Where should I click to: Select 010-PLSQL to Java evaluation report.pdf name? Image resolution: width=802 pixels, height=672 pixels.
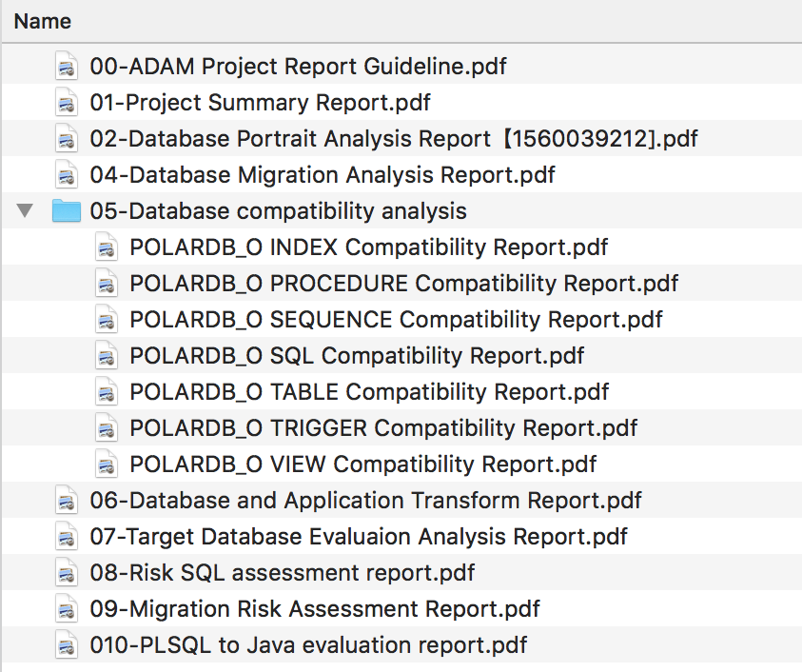(308, 645)
